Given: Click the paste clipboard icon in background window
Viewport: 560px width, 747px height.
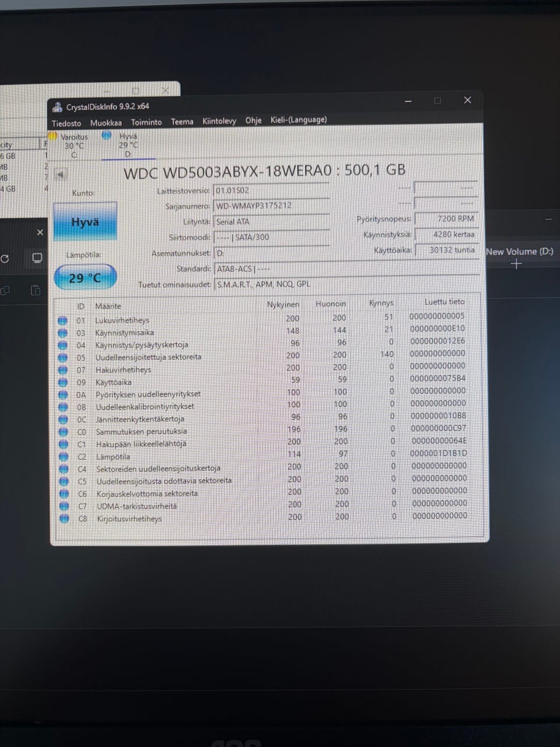Looking at the screenshot, I should pos(35,290).
